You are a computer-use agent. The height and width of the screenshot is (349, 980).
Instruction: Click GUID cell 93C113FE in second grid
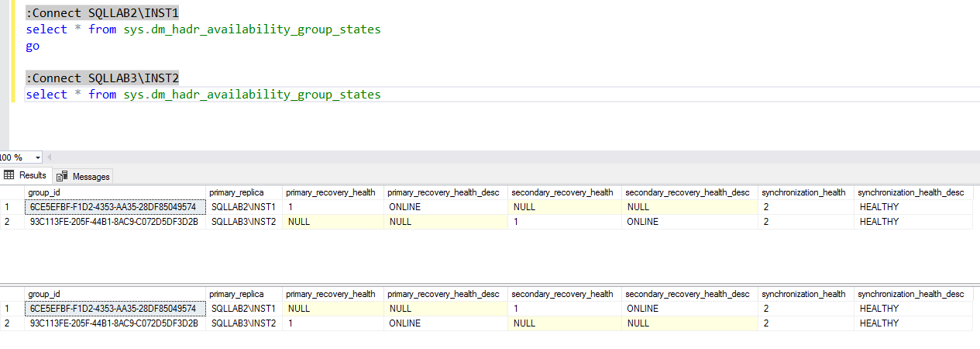coord(113,323)
